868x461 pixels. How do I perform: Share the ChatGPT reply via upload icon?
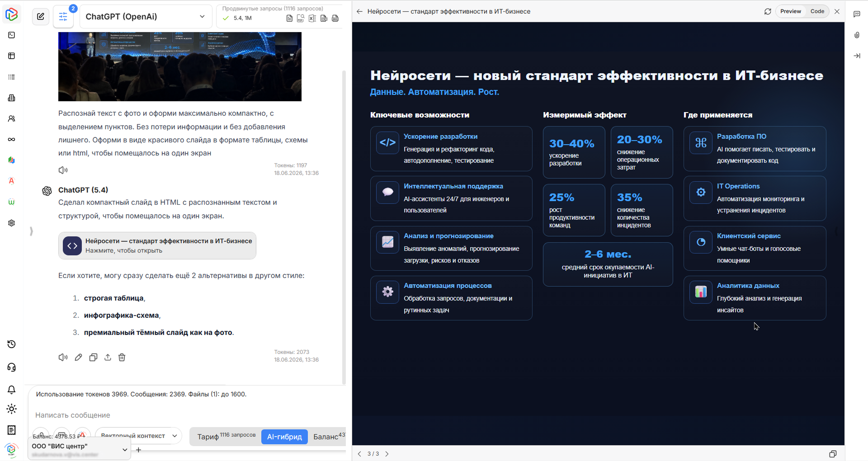point(108,357)
